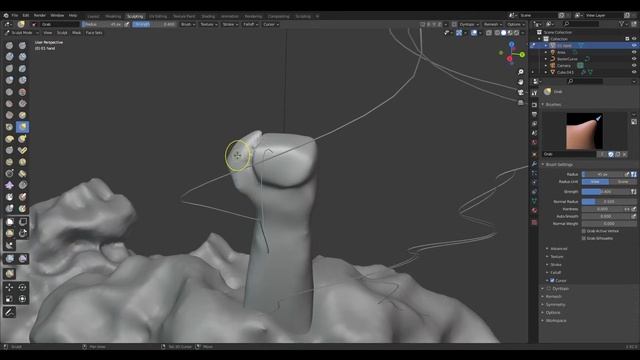Select the Flatten brush
This screenshot has height=360, width=640.
point(9,104)
